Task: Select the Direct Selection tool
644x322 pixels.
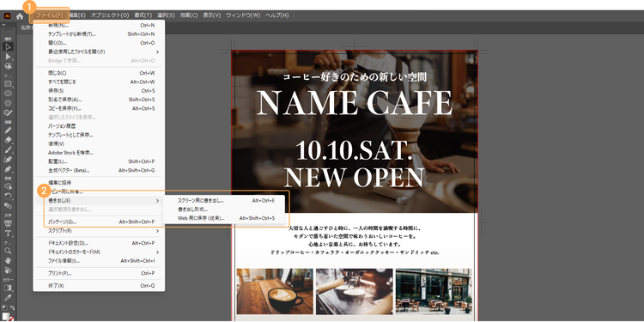Action: (8, 57)
